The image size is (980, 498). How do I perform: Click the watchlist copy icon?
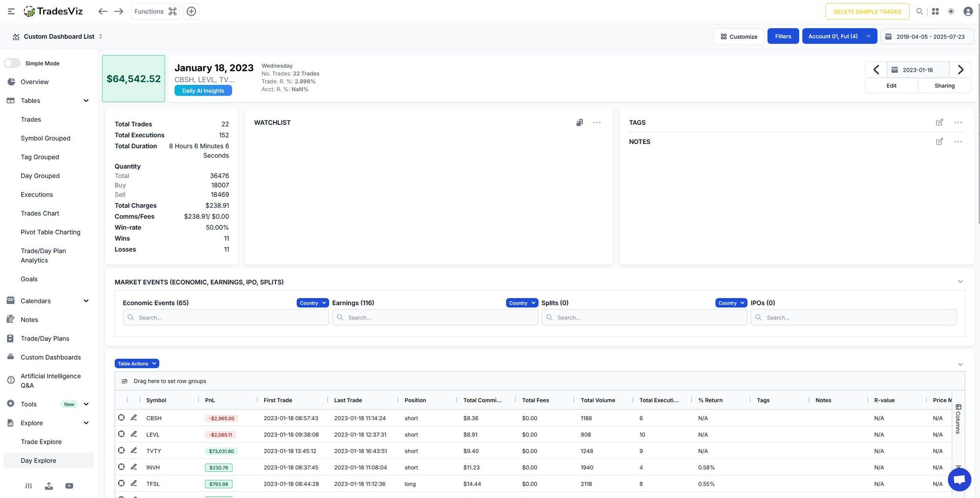579,122
